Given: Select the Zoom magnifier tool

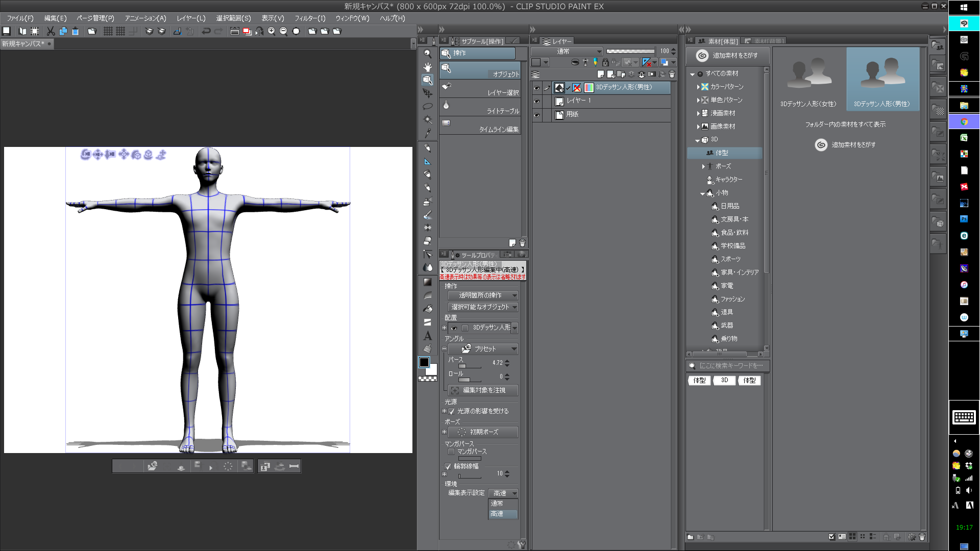Looking at the screenshot, I should pyautogui.click(x=428, y=54).
